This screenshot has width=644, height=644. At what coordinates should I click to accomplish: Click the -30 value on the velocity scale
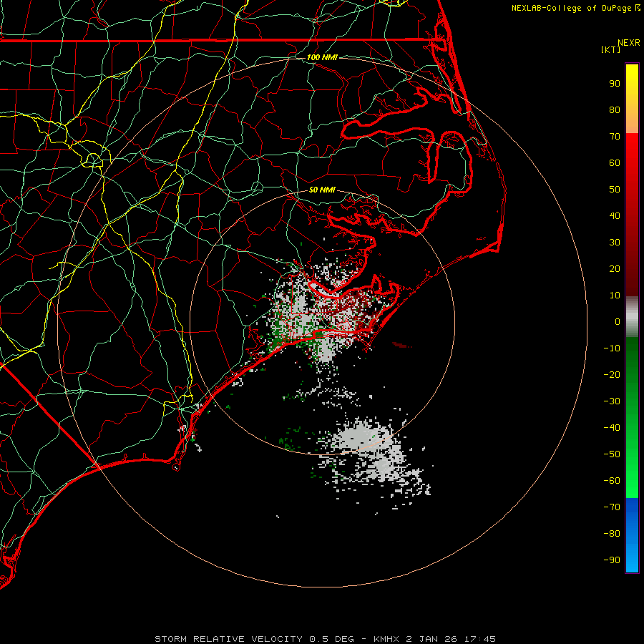point(612,401)
